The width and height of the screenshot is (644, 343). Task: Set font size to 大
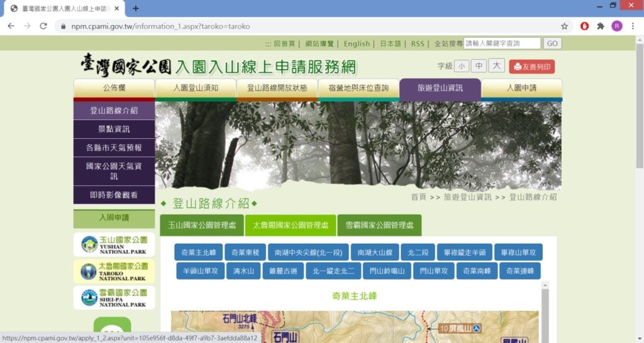(496, 65)
